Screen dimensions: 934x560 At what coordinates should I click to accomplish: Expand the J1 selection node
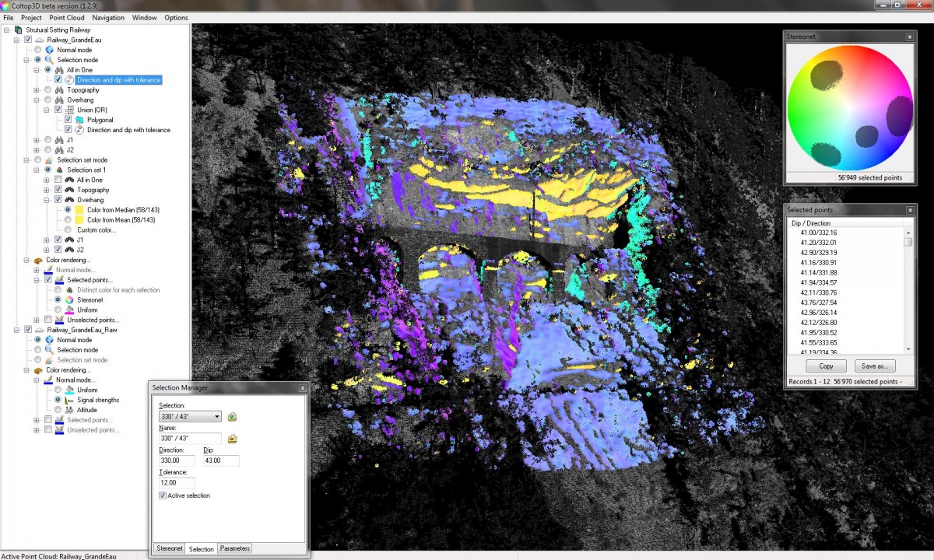point(37,140)
